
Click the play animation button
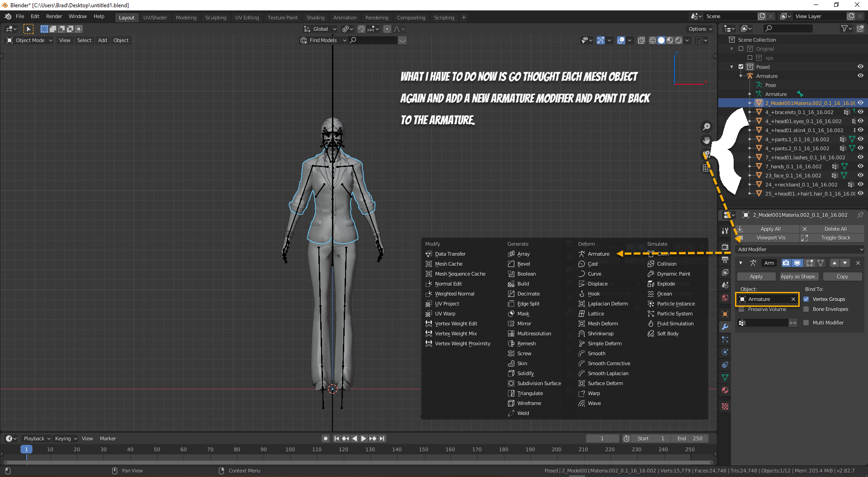364,439
